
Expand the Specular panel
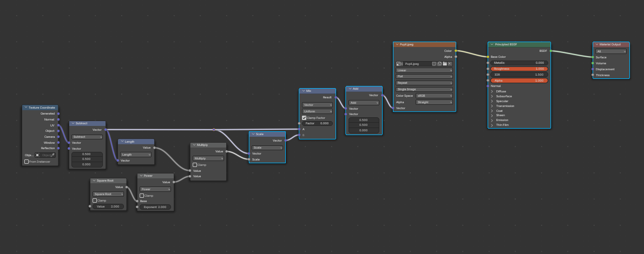(x=492, y=101)
